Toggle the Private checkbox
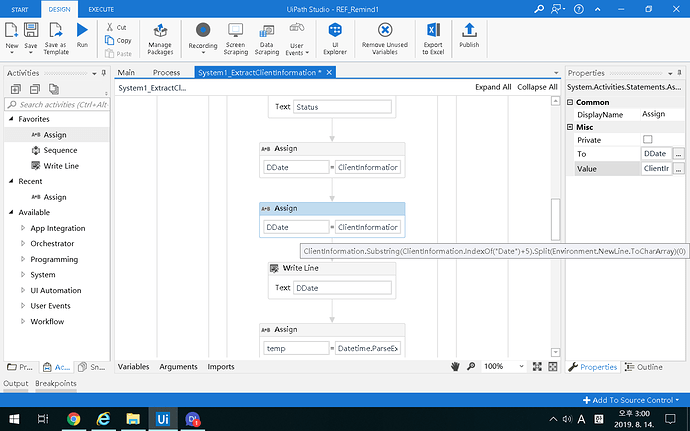Viewport: 690px width, 431px height. (647, 140)
